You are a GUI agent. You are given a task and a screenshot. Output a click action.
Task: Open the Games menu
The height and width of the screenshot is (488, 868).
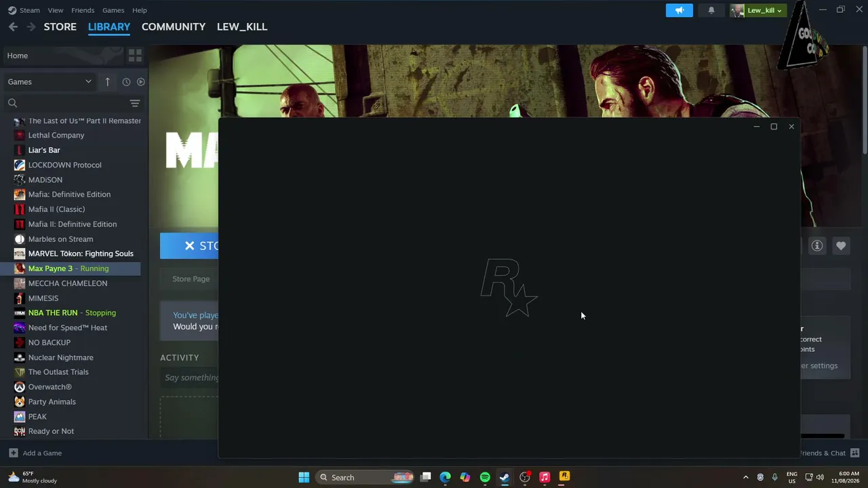pyautogui.click(x=113, y=10)
